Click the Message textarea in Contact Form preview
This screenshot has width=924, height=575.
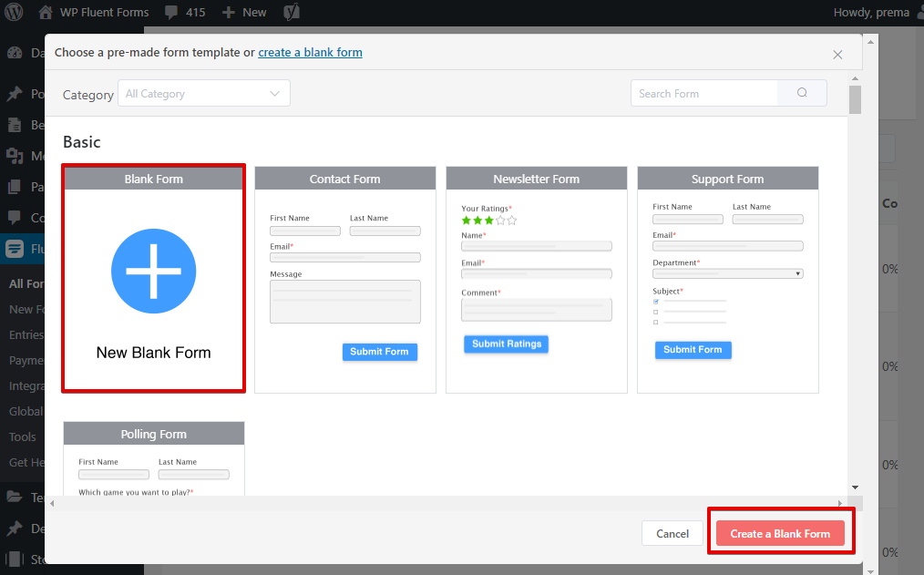[345, 302]
